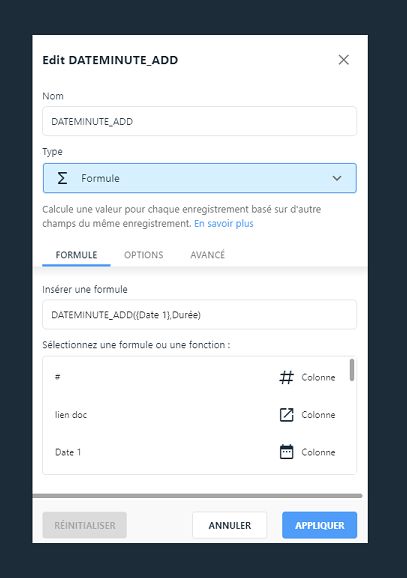Click the Nom input field
407x578 pixels.
click(x=199, y=121)
